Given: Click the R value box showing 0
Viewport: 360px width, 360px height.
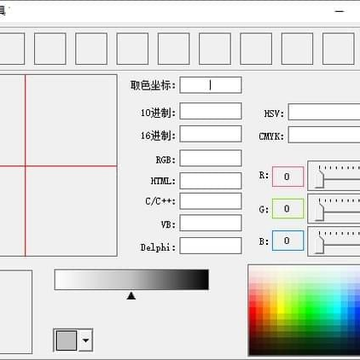Looking at the screenshot, I should point(288,176).
